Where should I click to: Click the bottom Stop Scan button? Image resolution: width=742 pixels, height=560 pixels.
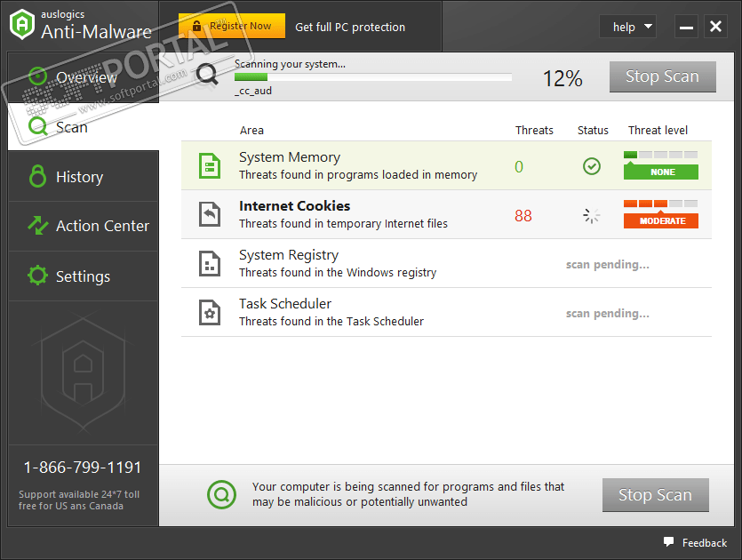coord(656,495)
